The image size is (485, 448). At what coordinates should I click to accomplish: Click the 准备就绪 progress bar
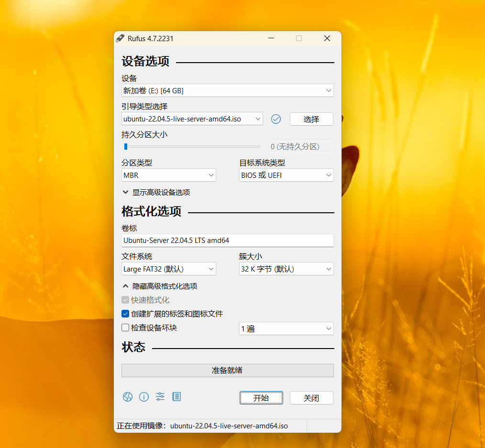pos(227,371)
